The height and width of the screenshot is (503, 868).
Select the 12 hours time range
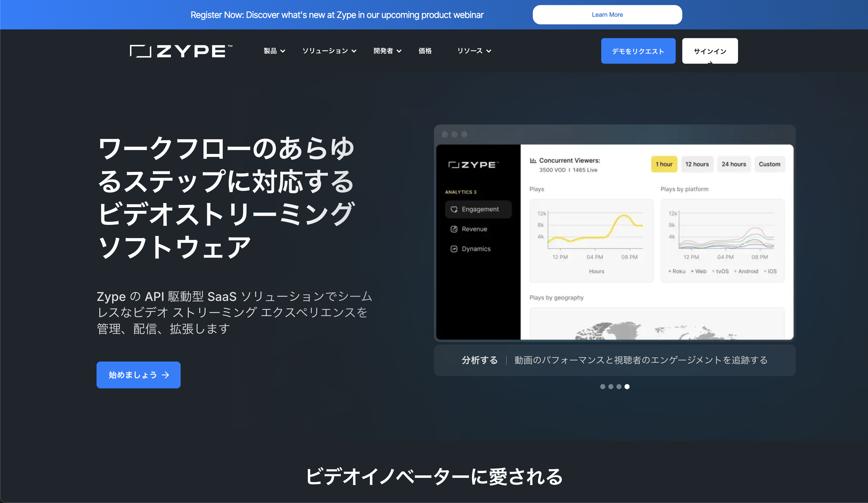(697, 164)
